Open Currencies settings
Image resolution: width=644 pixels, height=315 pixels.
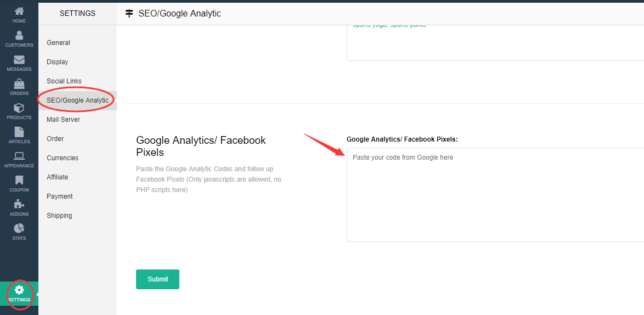pos(63,158)
